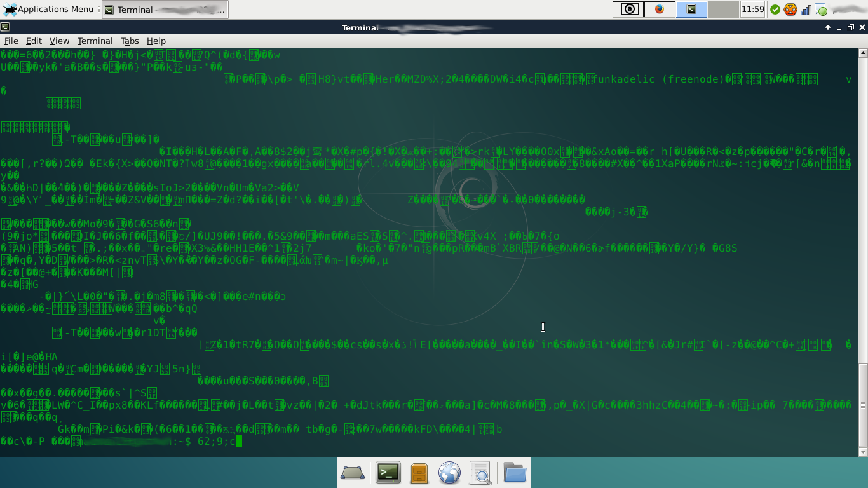Launch Terminal emulator from the dock
The image size is (868, 488).
pos(388,473)
